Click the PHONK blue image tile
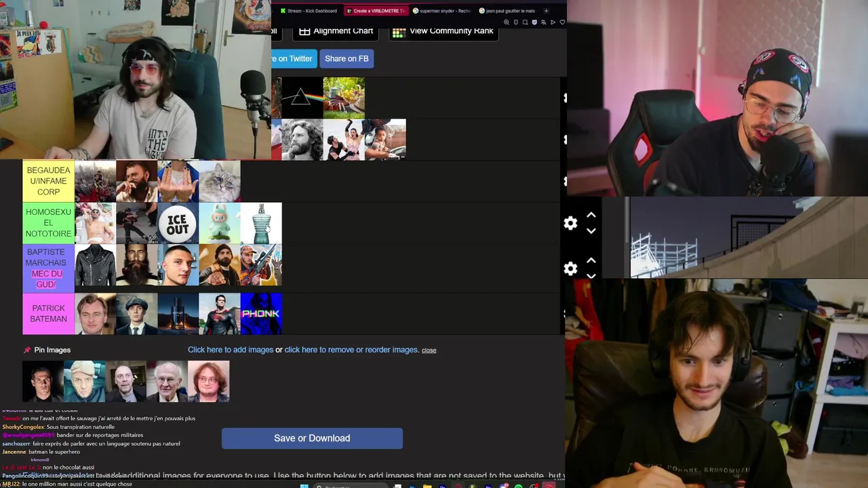868x488 pixels. tap(261, 314)
